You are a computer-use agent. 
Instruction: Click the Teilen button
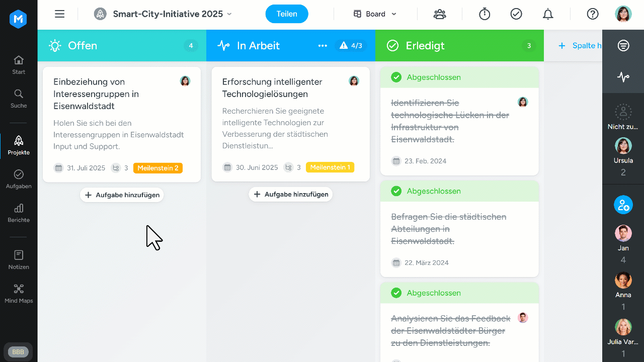(287, 14)
